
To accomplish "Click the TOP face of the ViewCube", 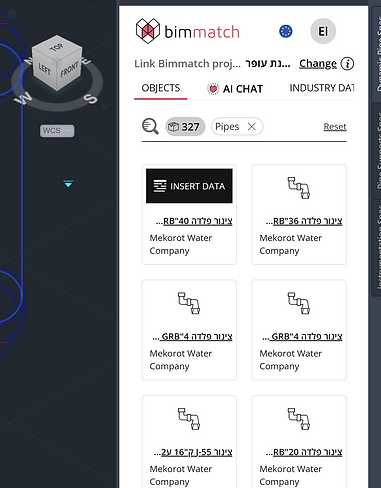I will [x=57, y=48].
